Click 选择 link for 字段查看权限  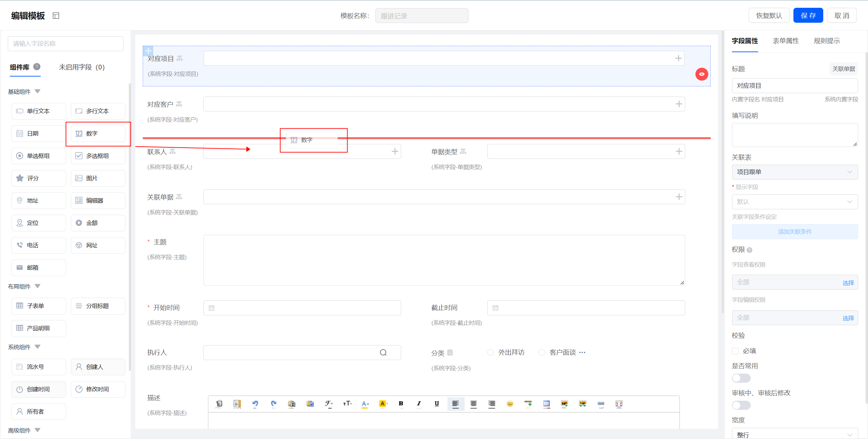coord(848,283)
